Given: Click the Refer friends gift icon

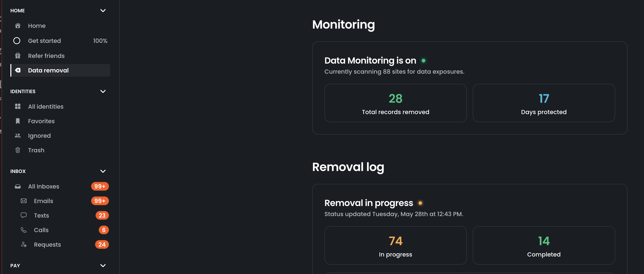Looking at the screenshot, I should click(17, 55).
